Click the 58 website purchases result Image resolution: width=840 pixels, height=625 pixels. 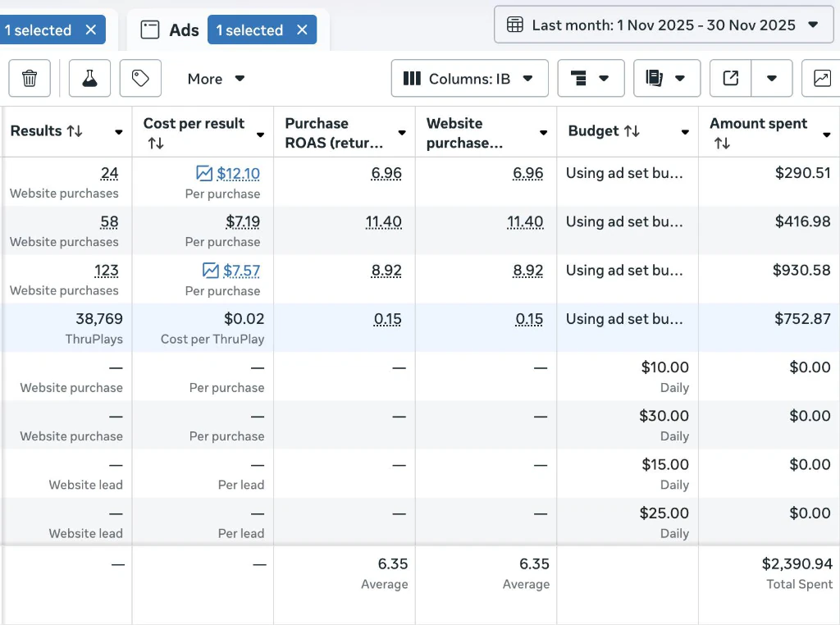(x=109, y=221)
